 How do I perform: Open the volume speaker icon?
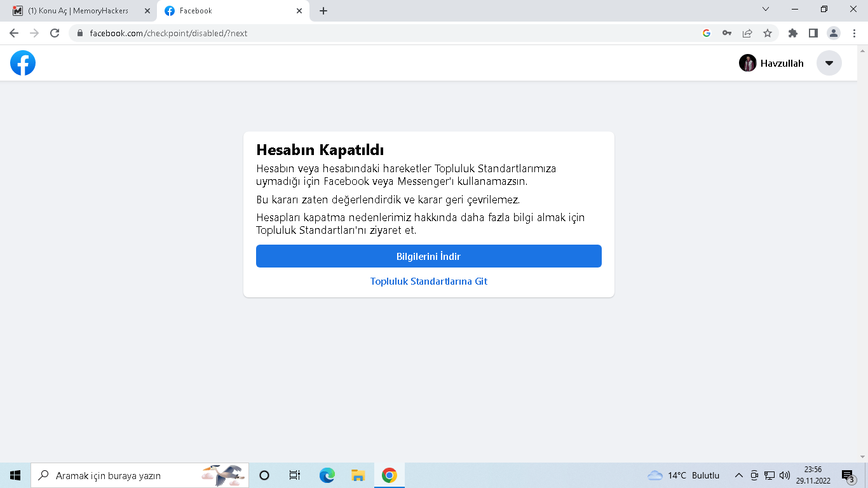(785, 475)
